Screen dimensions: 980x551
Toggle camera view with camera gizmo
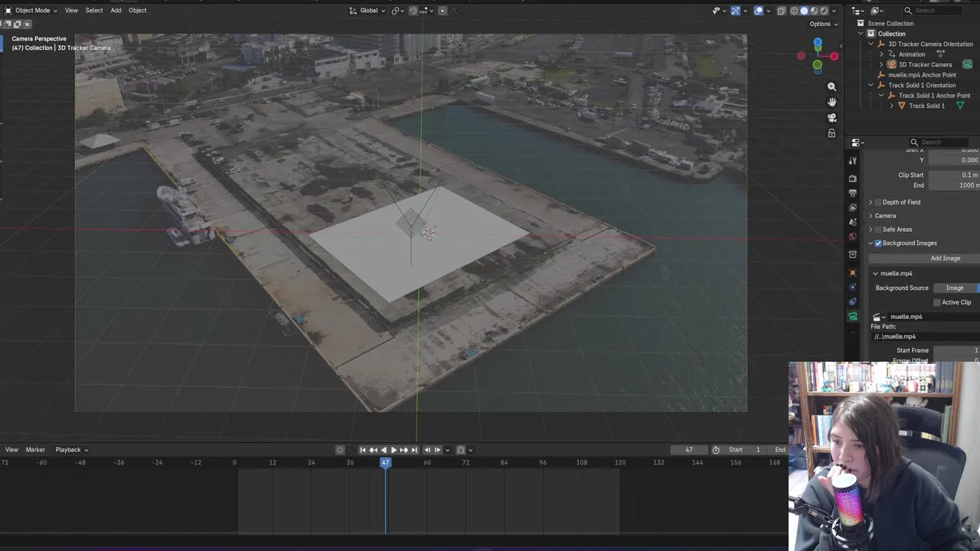[x=831, y=118]
